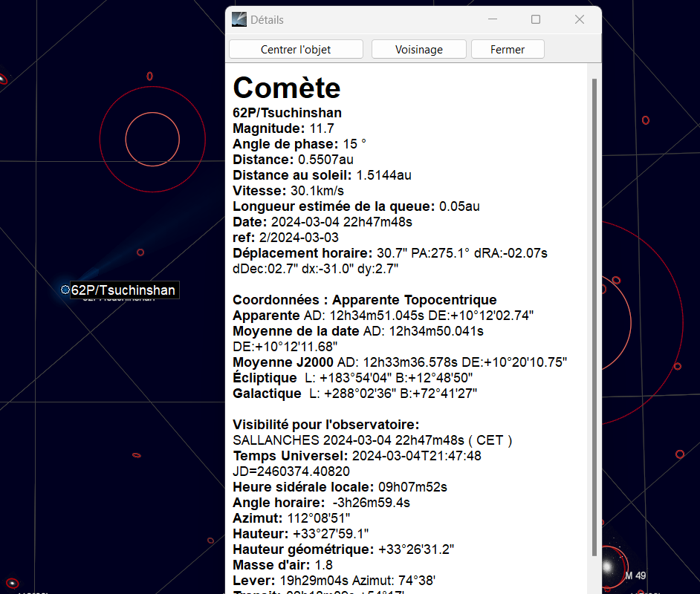This screenshot has width=700, height=594.
Task: Select galaxy symbol at bottom-left corner of chart
Action: pos(11,584)
